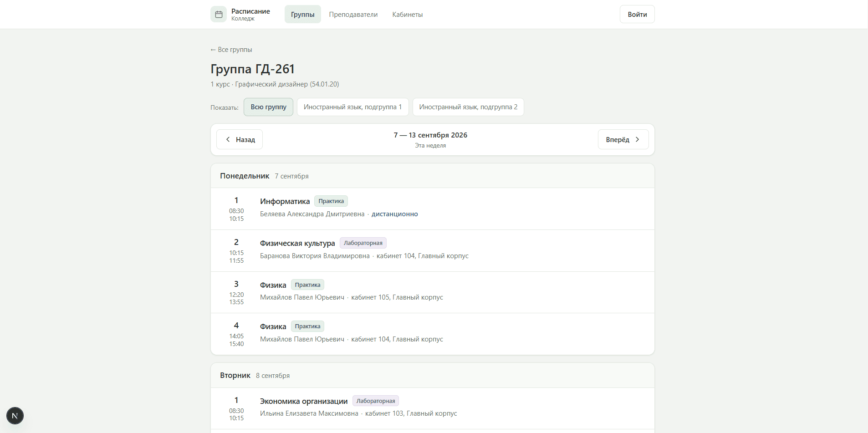Click the left chevron in Назад button

228,139
